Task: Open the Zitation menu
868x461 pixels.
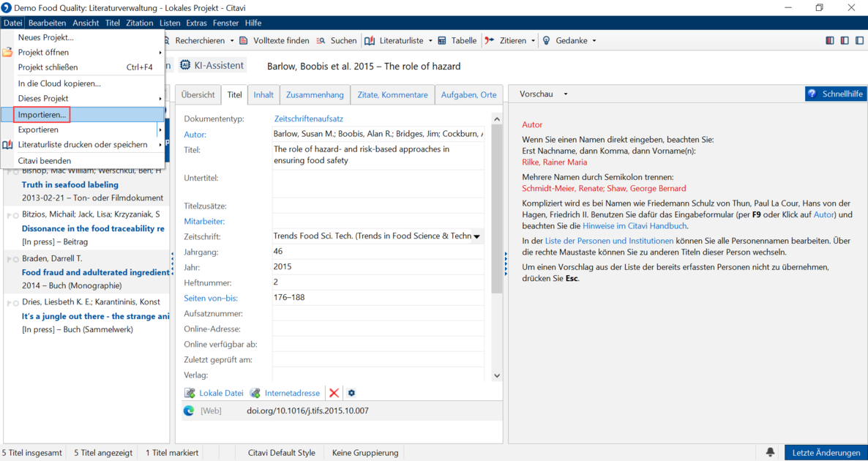Action: (x=140, y=23)
